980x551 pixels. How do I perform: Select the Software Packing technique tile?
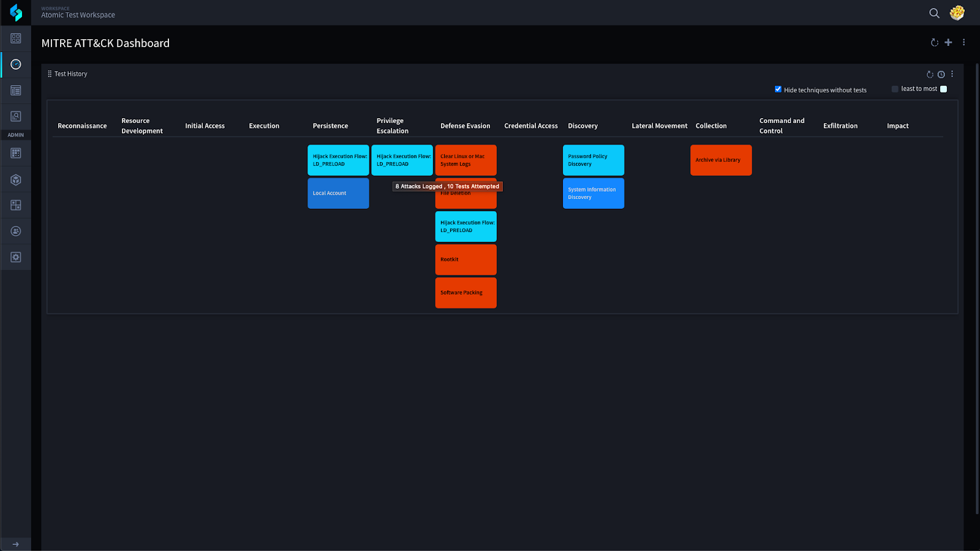tap(466, 293)
